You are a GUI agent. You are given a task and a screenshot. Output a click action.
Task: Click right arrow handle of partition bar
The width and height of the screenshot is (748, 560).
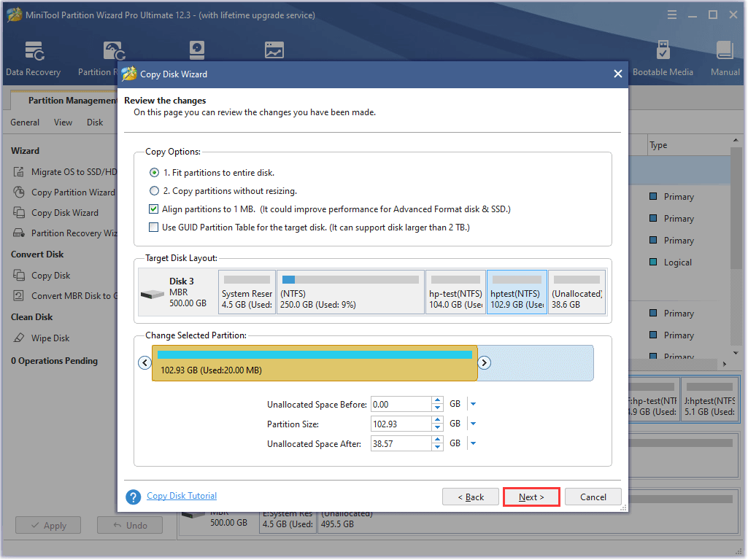484,362
